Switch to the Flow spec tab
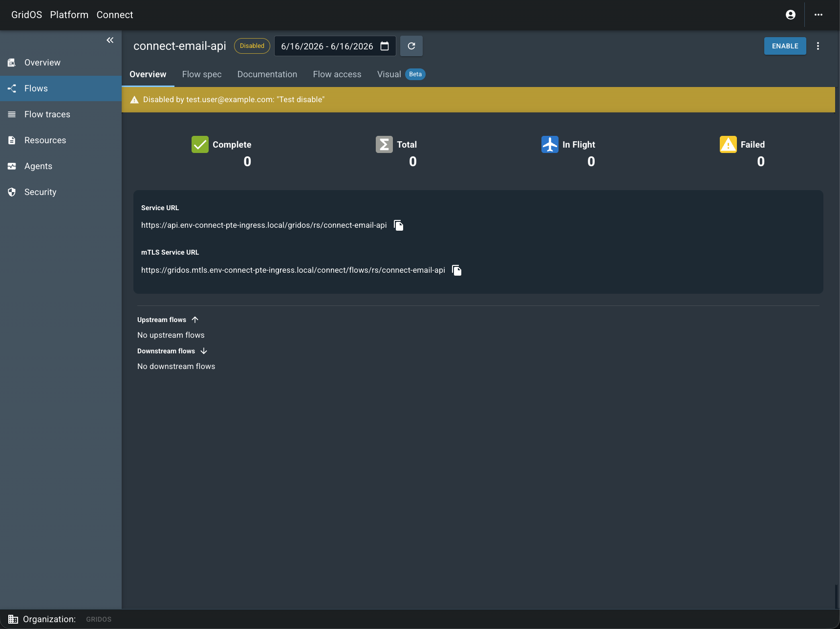Viewport: 840px width, 629px height. (x=202, y=74)
